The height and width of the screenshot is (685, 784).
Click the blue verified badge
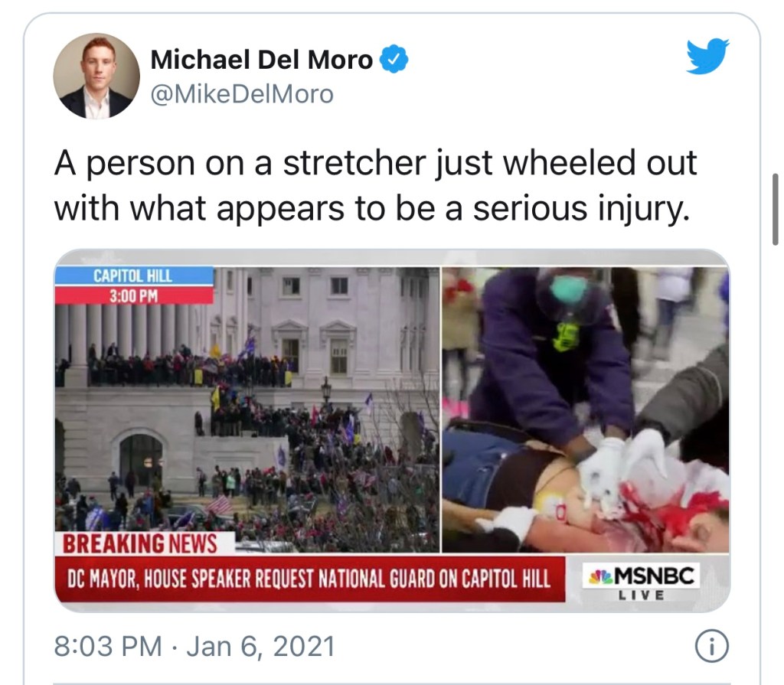click(394, 59)
